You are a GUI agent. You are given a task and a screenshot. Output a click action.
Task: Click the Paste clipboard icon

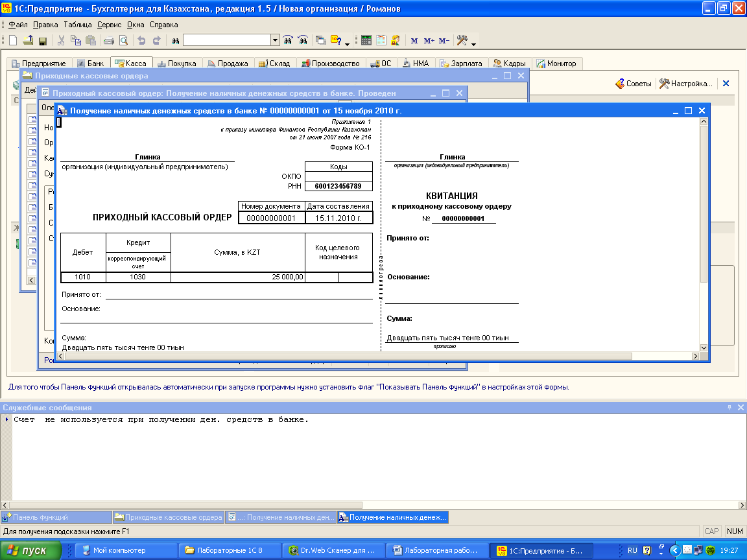(x=91, y=40)
